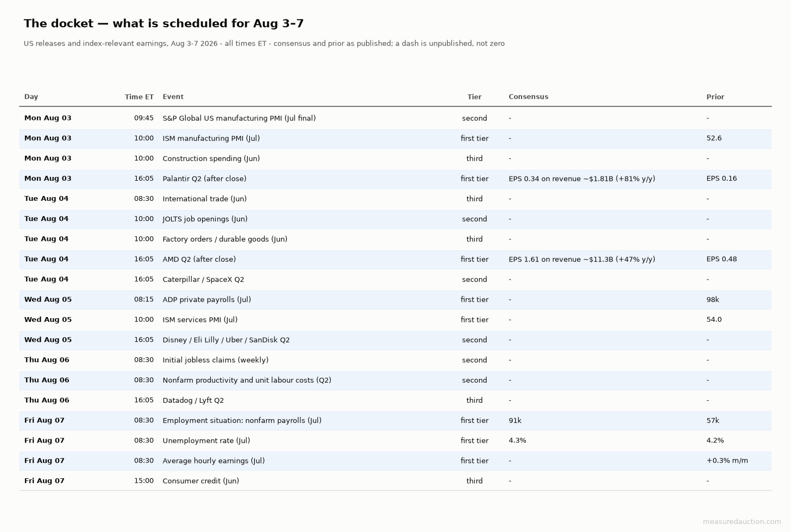Select unemployment rate consensus '4.3%'
The image size is (791, 532).
tap(517, 440)
